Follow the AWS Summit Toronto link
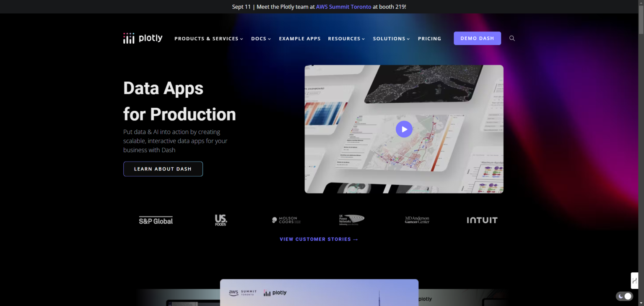Image resolution: width=644 pixels, height=306 pixels. (x=343, y=7)
